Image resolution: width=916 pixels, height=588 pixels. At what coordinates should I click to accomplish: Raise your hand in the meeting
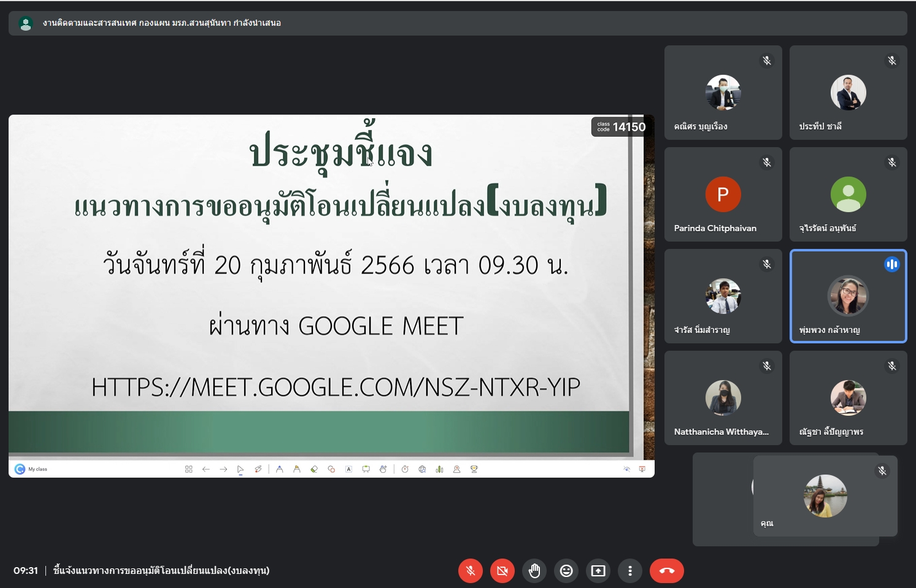534,571
